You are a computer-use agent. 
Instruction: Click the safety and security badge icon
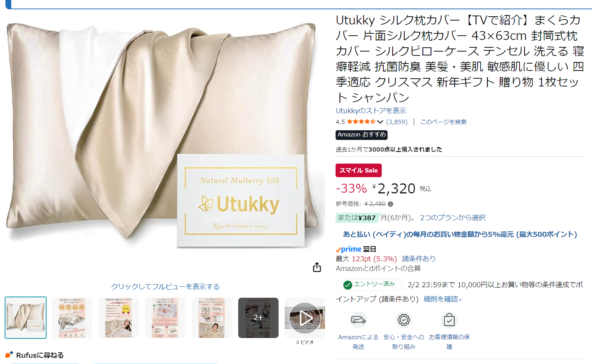click(x=404, y=320)
